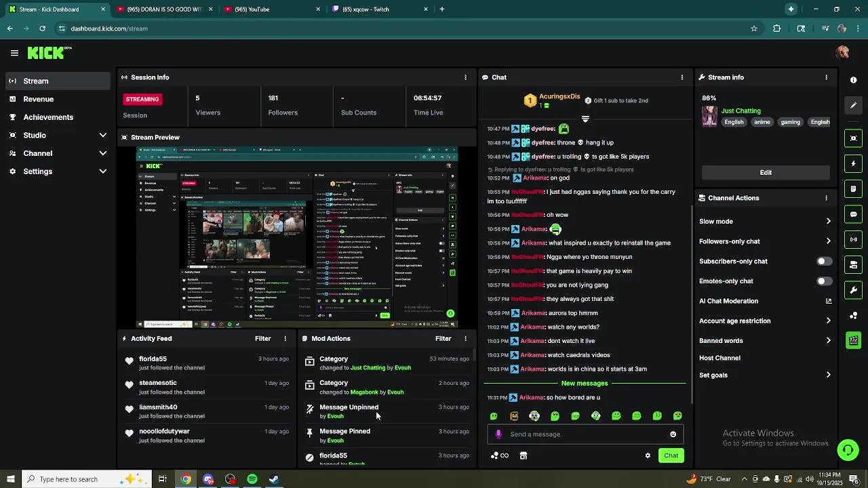Click green Chat send button
Screen dimensions: 868x488
[671, 455]
